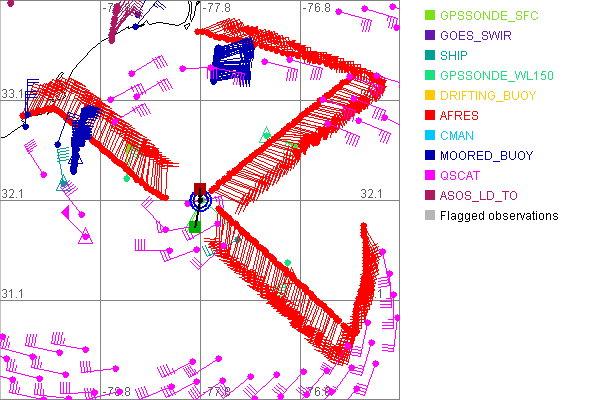Image resolution: width=600 pixels, height=400 pixels.
Task: Select the CMAN legend label
Action: (x=458, y=136)
